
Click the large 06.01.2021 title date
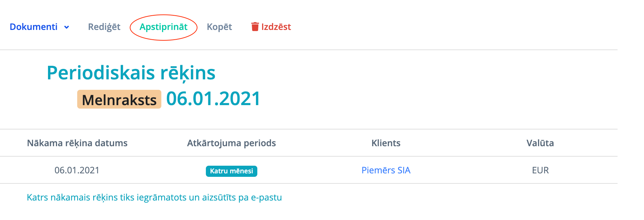coord(213,99)
